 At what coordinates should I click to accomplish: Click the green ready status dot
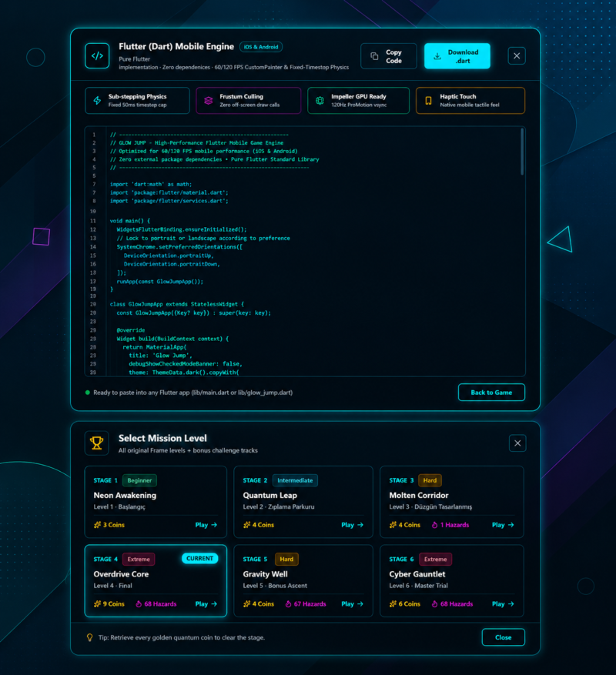click(x=88, y=393)
